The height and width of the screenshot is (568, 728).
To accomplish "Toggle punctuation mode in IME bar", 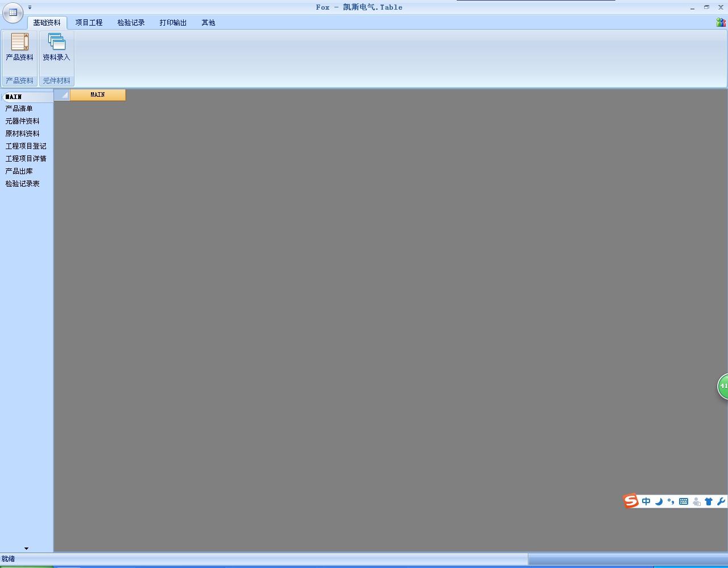I will [x=671, y=501].
